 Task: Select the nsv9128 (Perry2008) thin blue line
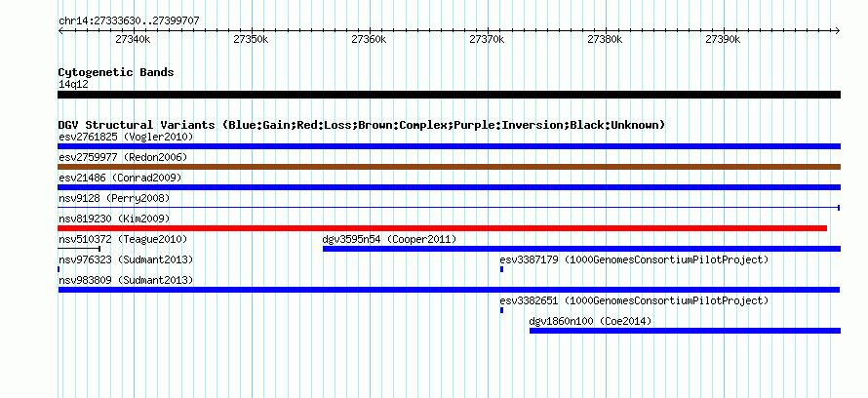[x=449, y=208]
